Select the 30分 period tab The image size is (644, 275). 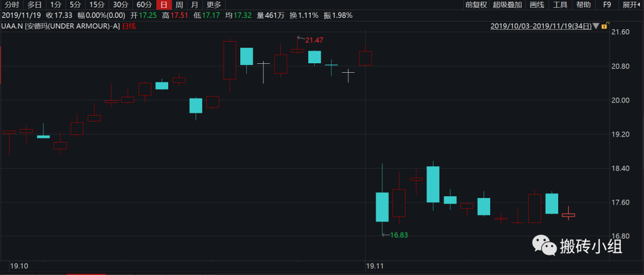(120, 5)
